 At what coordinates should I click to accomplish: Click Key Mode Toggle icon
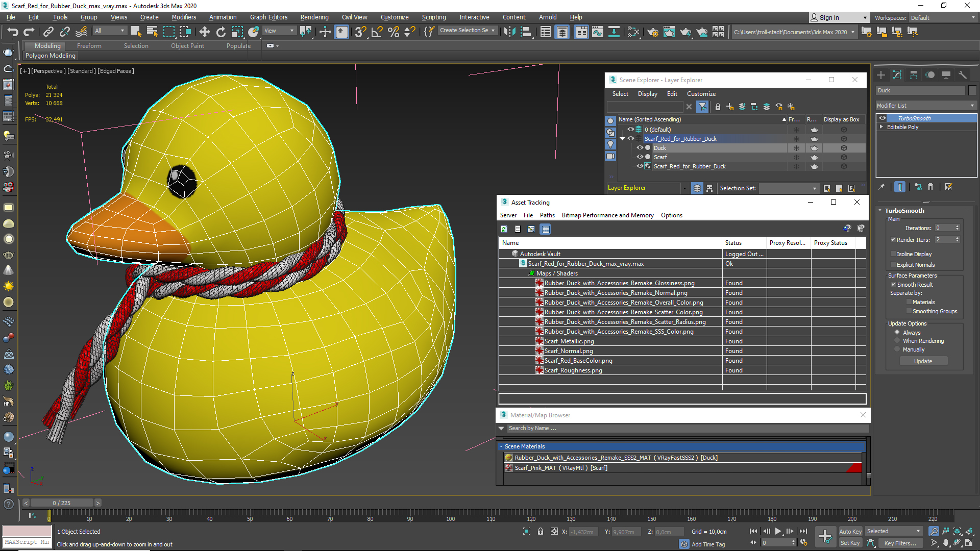pyautogui.click(x=753, y=542)
